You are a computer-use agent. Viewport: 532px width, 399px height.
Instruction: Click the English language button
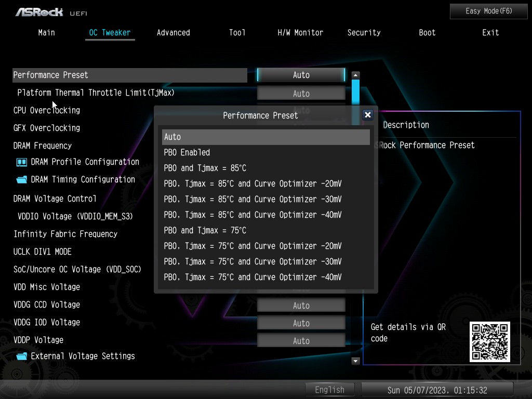click(x=329, y=390)
